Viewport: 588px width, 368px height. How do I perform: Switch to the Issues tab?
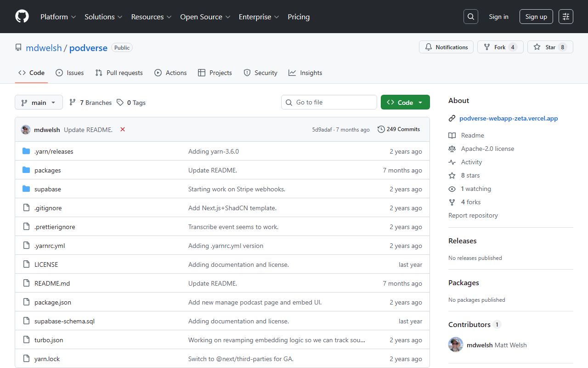pyautogui.click(x=70, y=73)
